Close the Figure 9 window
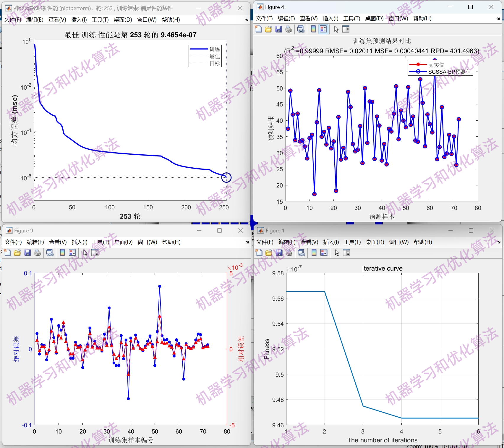This screenshot has width=504, height=448. coord(240,231)
